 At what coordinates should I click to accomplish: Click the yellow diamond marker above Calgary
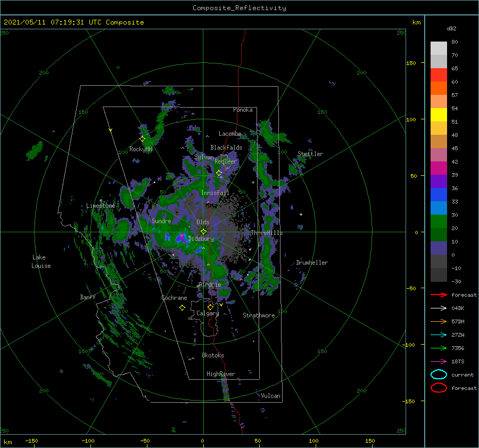[x=210, y=307]
